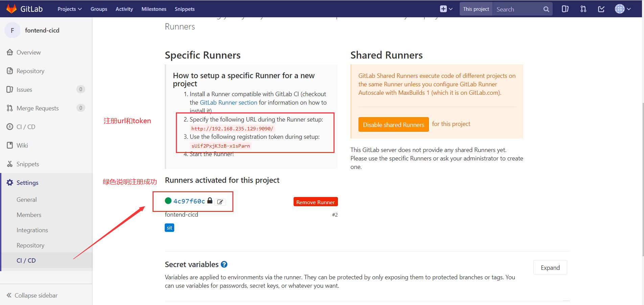Follow the GitLab Runner section link
The image size is (644, 305).
[228, 103]
